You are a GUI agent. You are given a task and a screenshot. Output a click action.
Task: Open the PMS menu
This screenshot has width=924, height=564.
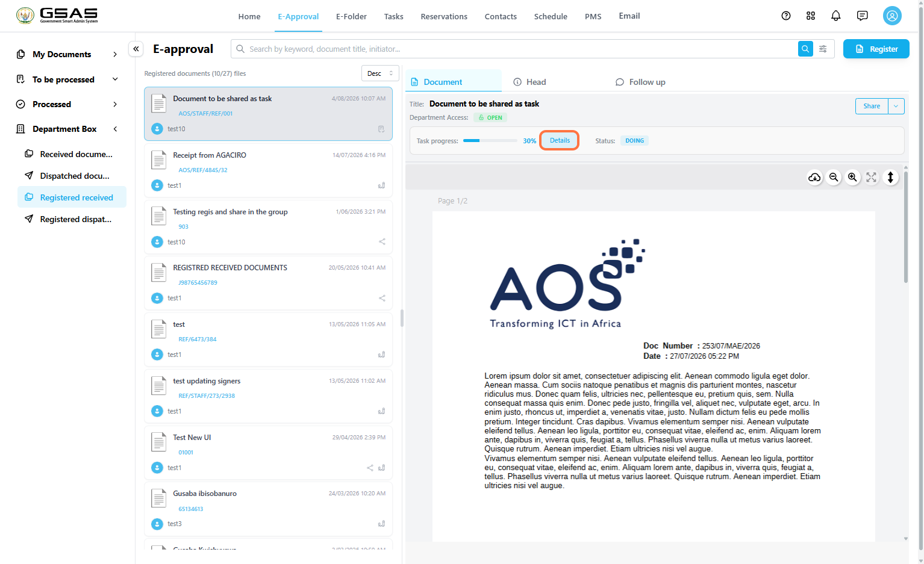593,16
